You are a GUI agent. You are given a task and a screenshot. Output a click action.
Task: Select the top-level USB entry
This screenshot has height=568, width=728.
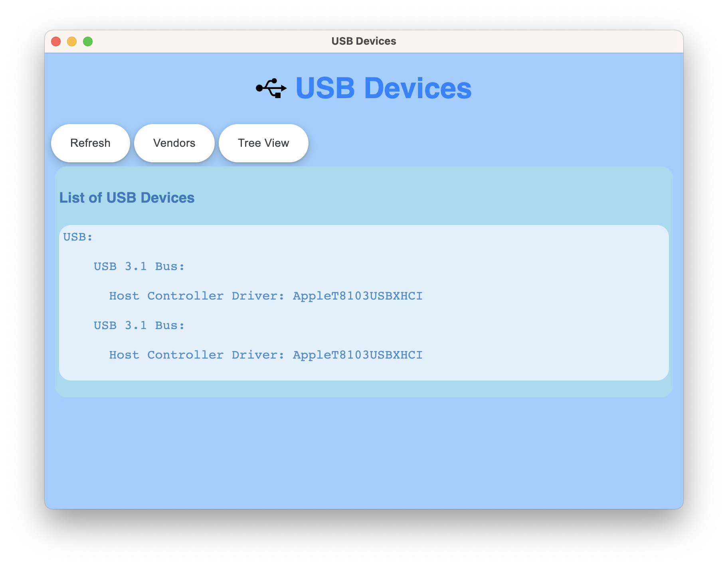(77, 237)
